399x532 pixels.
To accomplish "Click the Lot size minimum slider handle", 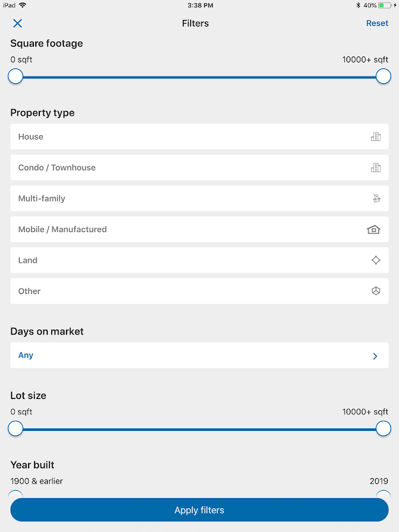I will (15, 429).
